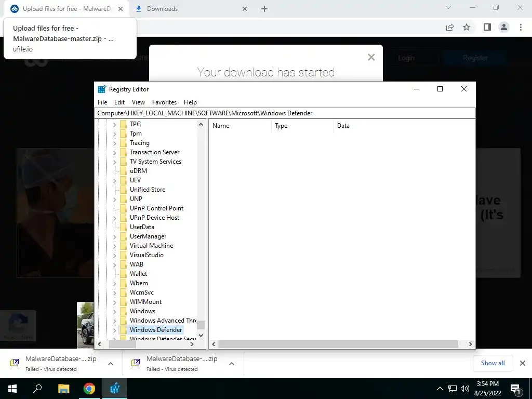Open the Chrome profile avatar
Viewport: 532px width, 399px height.
click(504, 27)
